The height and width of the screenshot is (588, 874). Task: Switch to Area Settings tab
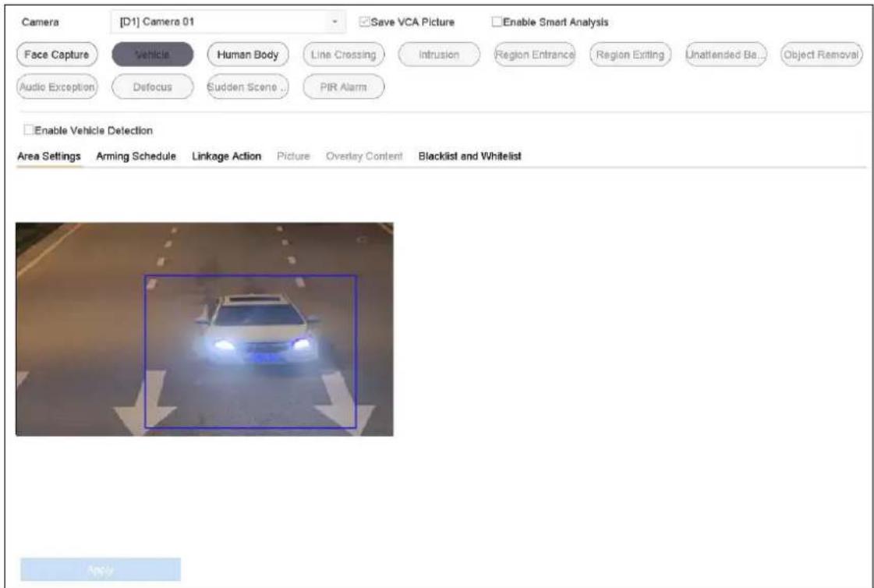pos(49,157)
